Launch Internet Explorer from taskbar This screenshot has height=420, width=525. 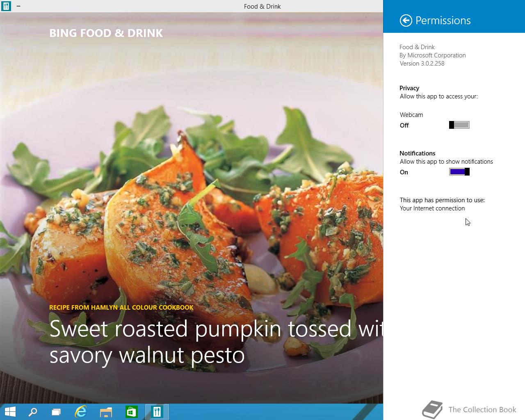(81, 412)
